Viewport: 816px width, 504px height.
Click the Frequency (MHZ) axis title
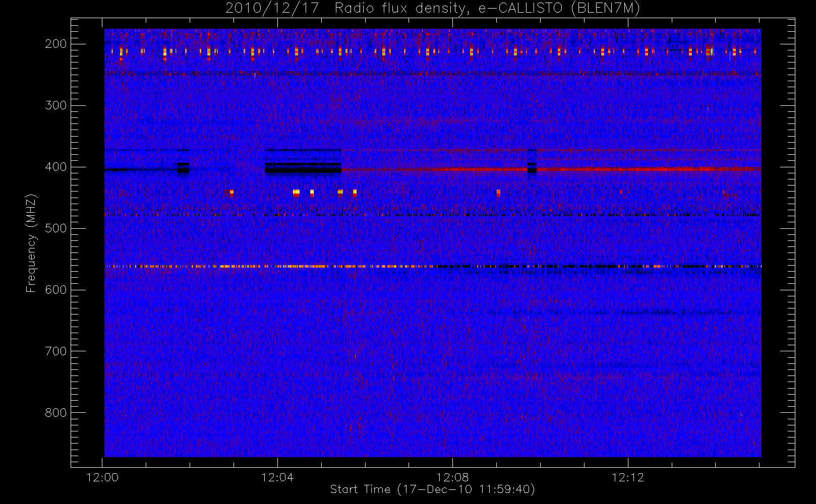tap(31, 243)
